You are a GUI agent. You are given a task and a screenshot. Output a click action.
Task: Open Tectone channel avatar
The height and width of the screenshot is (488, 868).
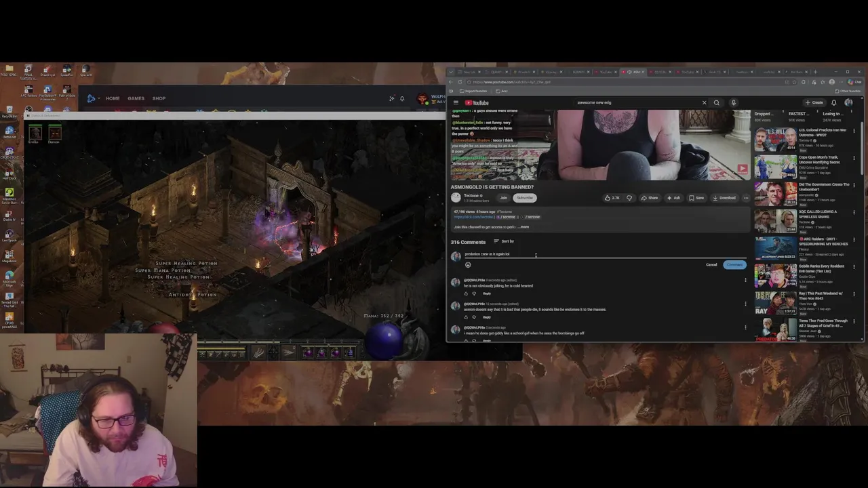[x=456, y=198]
